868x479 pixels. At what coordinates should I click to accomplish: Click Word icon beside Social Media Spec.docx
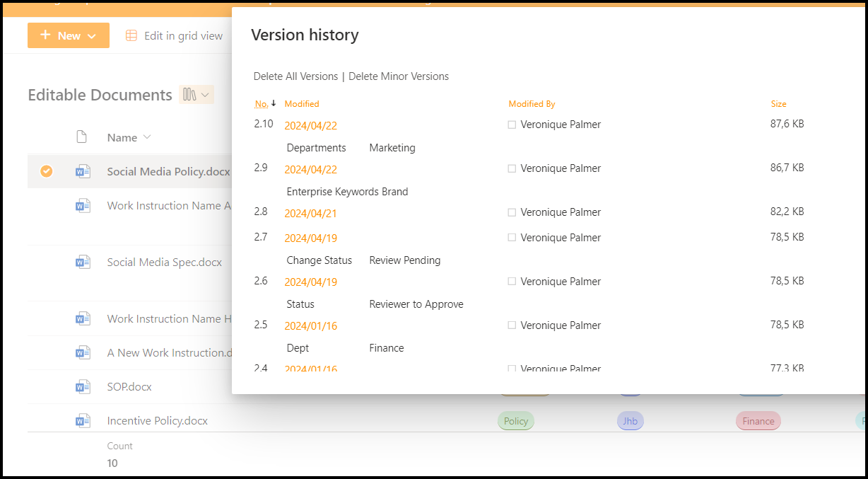[x=83, y=262]
